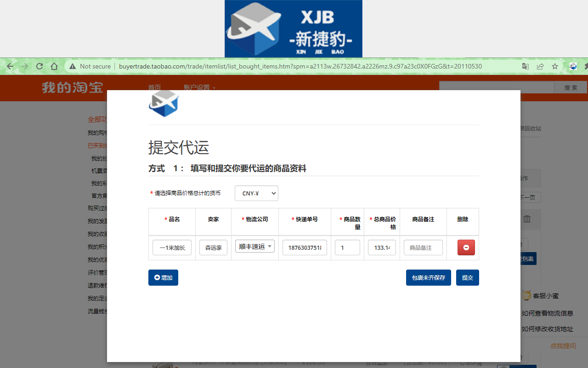Click red delete row button
Image resolution: width=588 pixels, height=368 pixels.
pos(466,247)
